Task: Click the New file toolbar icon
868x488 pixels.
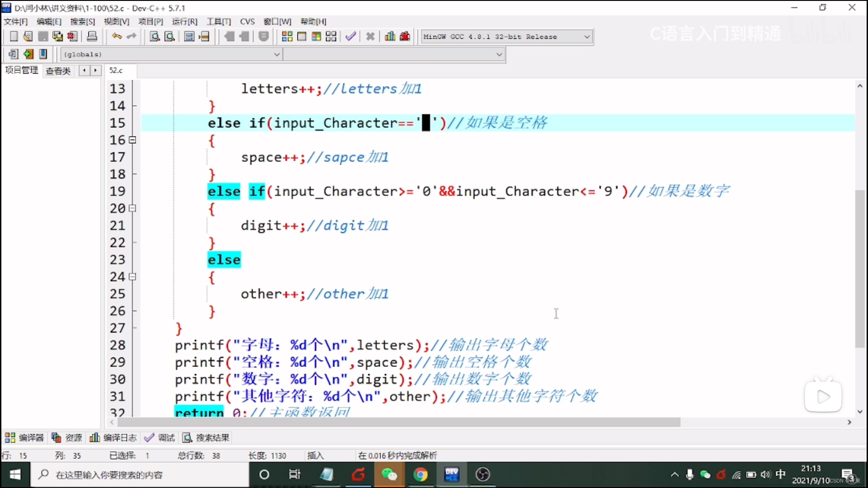Action: (x=14, y=37)
